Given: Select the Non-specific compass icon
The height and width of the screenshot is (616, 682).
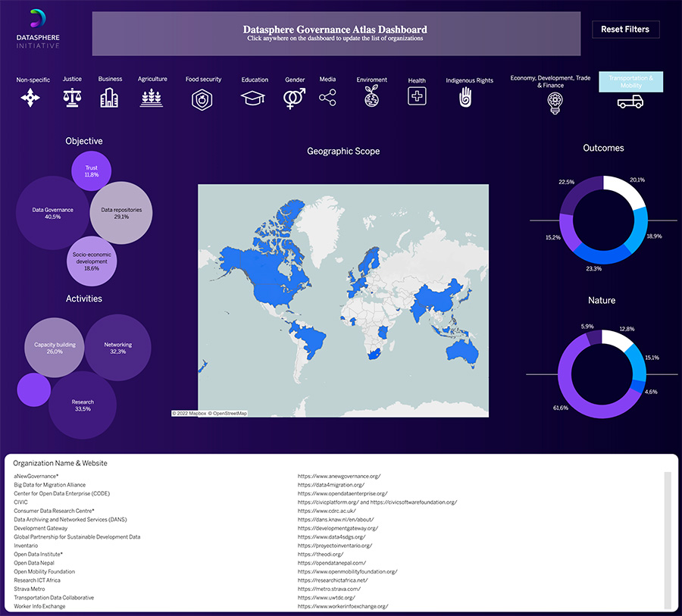Looking at the screenshot, I should click(x=30, y=98).
